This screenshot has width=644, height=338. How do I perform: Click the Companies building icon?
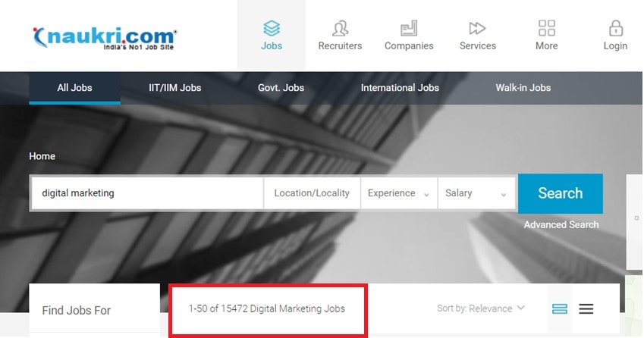click(409, 29)
